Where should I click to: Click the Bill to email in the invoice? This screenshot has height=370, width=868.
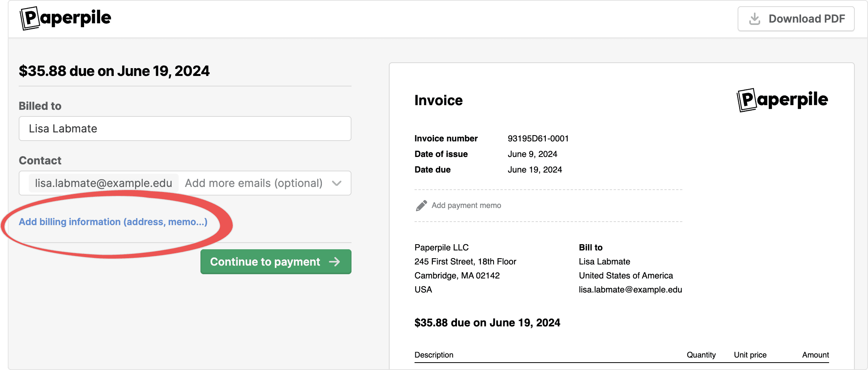point(630,289)
